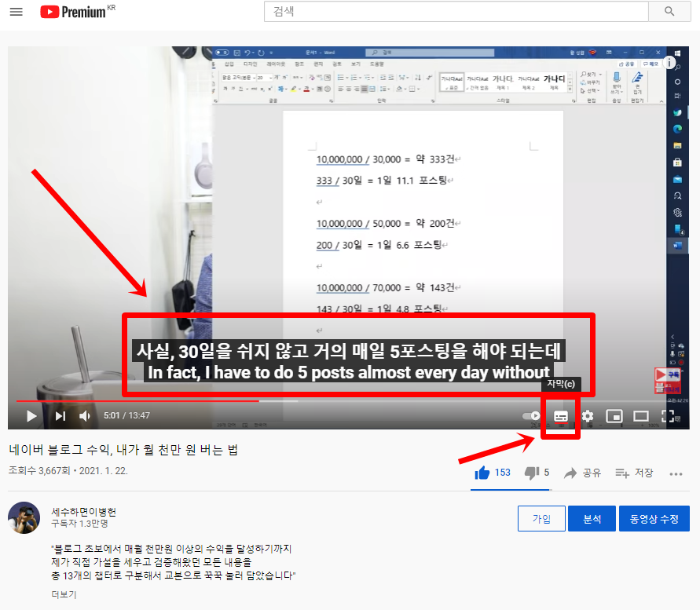Play the video with the play button
This screenshot has height=610, width=700.
[31, 416]
